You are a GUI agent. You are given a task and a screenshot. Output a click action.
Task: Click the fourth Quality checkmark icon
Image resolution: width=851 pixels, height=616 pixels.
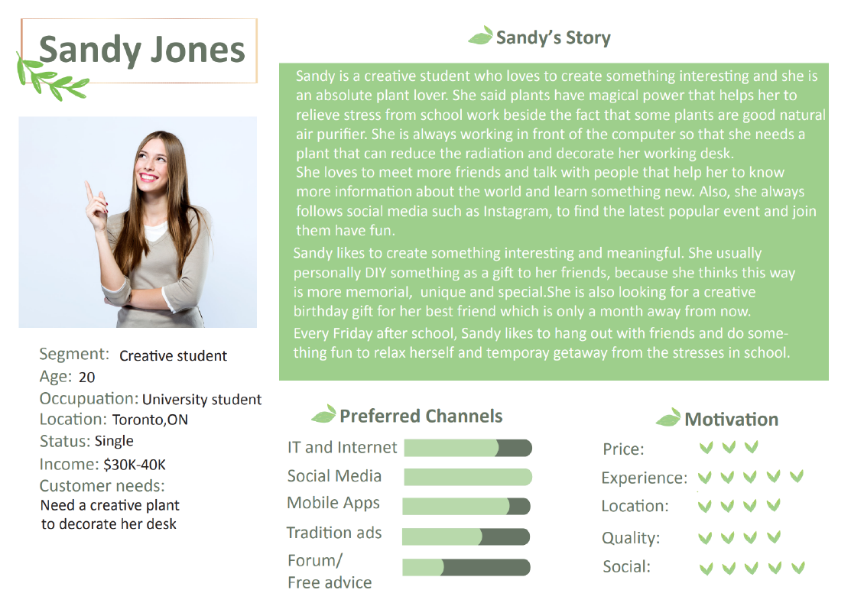773,538
